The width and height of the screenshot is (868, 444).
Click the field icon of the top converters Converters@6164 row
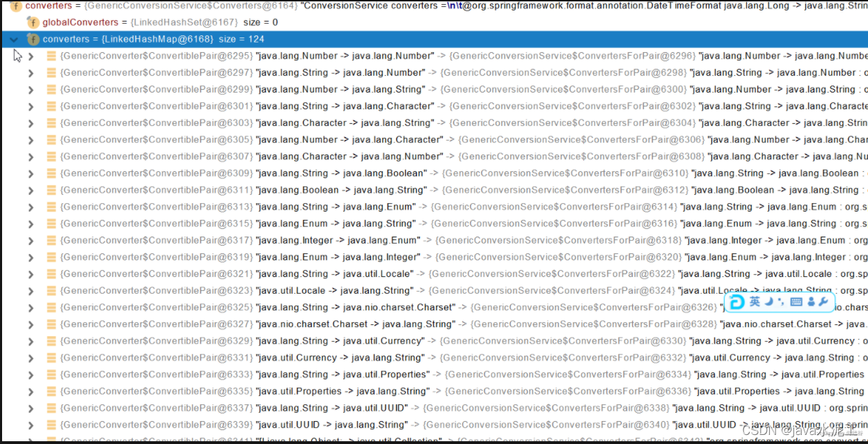point(15,6)
